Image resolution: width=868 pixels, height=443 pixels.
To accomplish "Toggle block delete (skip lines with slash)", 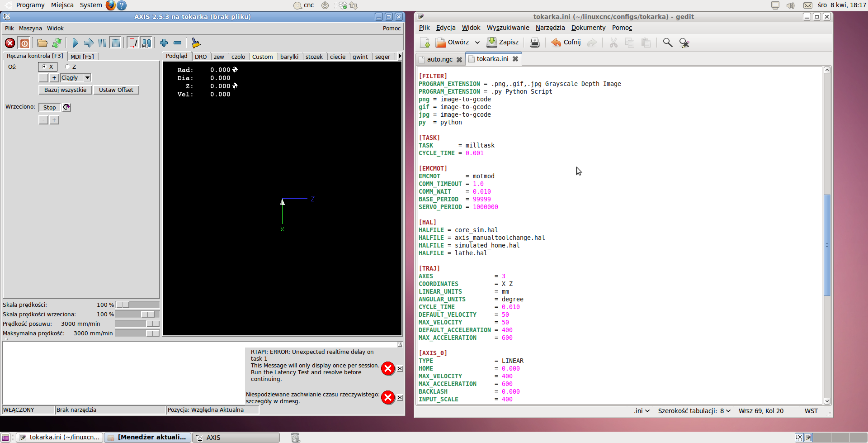I will pos(133,43).
